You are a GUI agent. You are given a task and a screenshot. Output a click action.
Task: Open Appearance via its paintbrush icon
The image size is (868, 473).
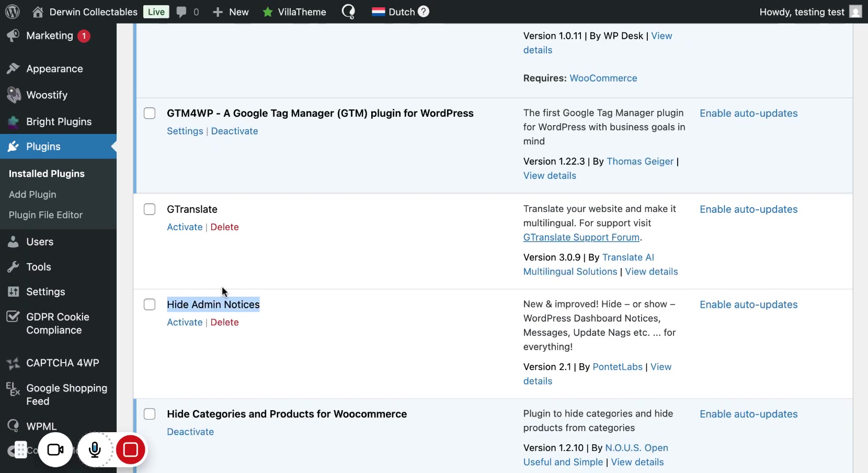pos(13,69)
